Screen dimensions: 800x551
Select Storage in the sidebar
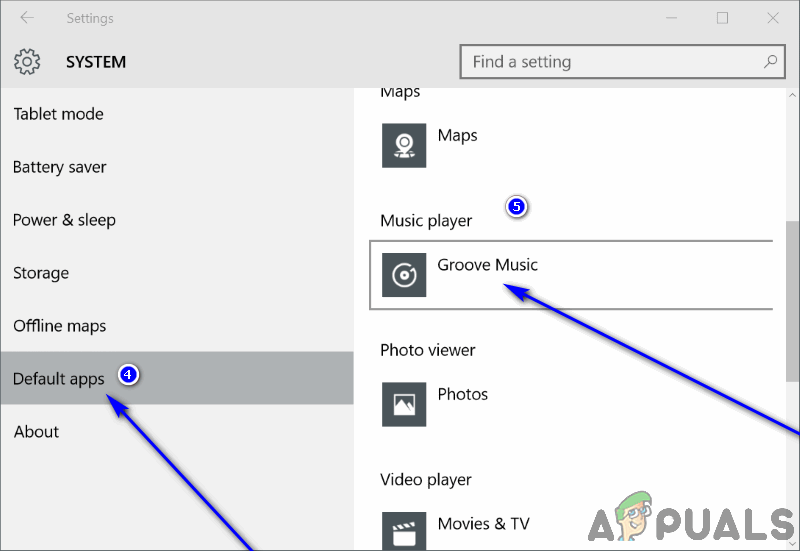41,273
